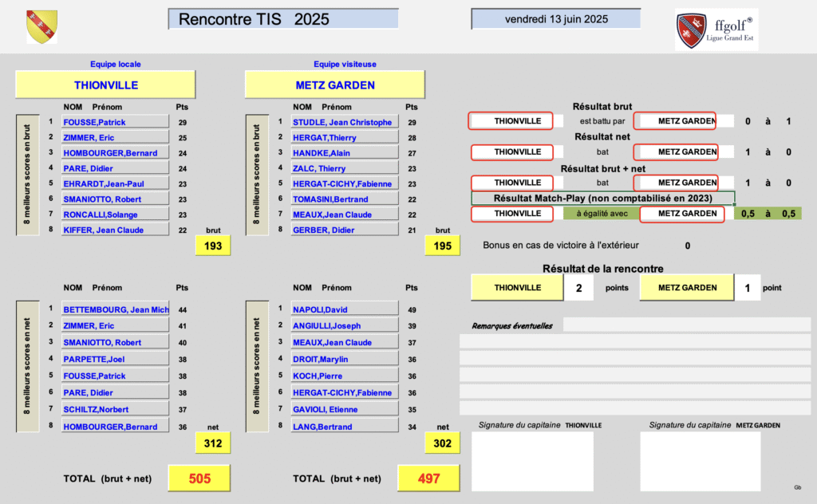
Task: Click the ffgolf Ligue Grand Est logo
Action: click(716, 30)
